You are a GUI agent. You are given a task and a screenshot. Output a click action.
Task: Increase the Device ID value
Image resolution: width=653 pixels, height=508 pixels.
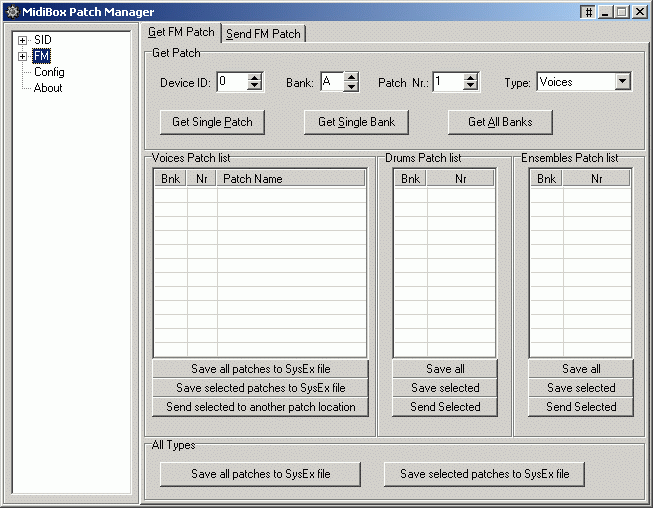pos(254,77)
